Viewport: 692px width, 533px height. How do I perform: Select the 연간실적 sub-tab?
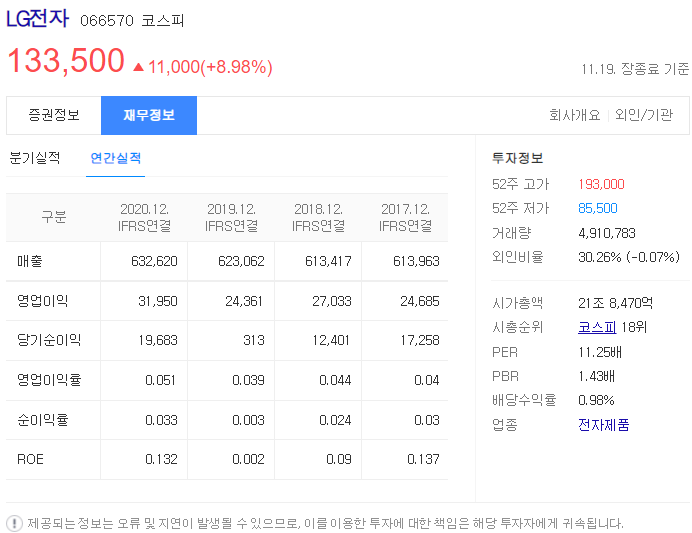(x=115, y=158)
